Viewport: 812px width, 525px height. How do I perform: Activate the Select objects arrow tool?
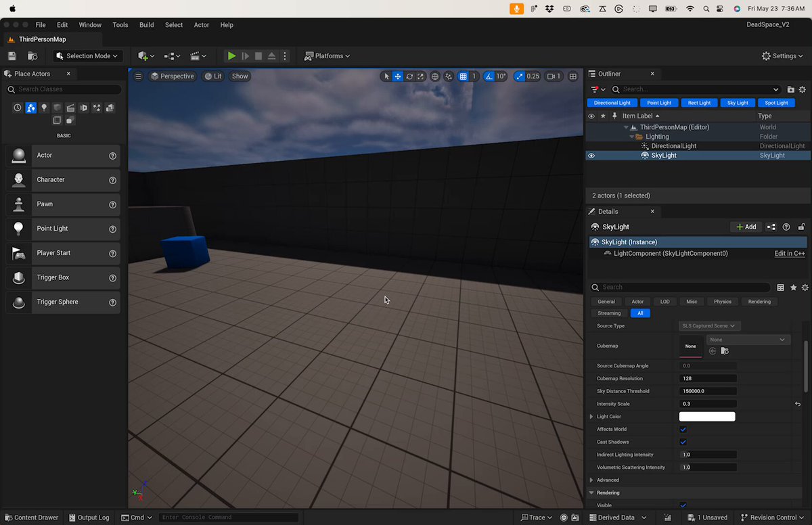(386, 76)
